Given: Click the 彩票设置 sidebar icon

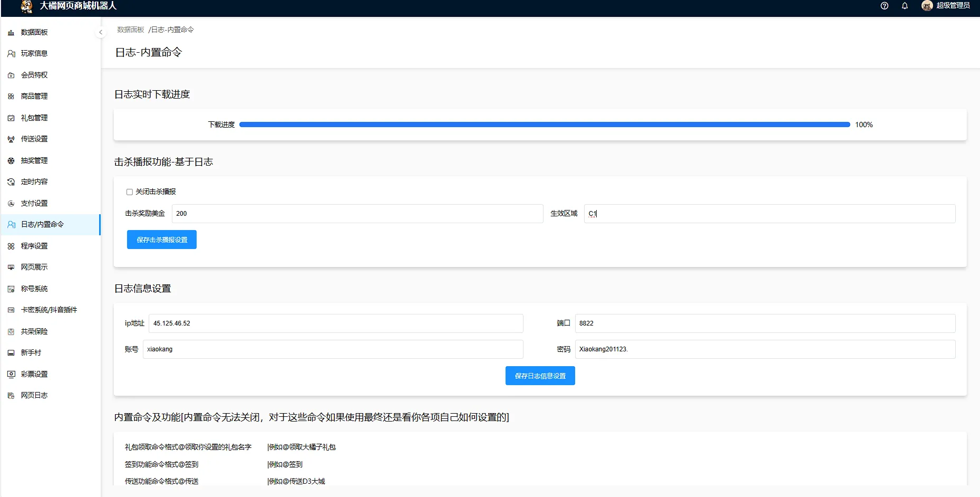Looking at the screenshot, I should [11, 374].
